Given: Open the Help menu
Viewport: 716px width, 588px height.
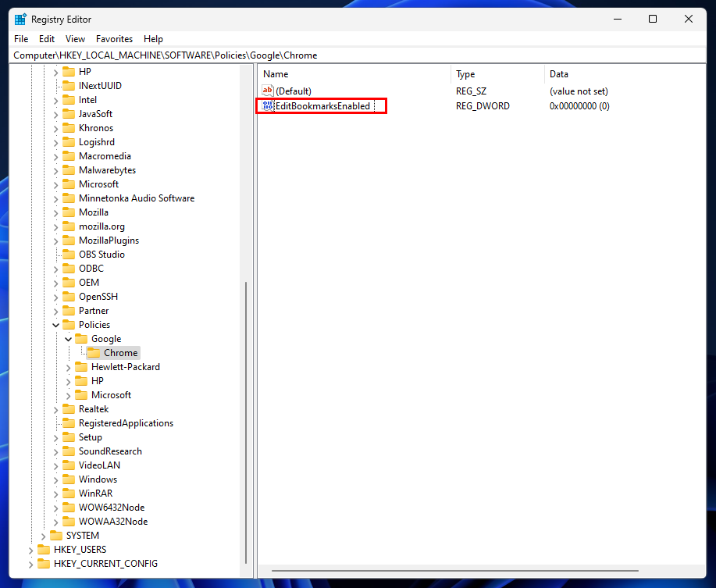Looking at the screenshot, I should [x=153, y=39].
